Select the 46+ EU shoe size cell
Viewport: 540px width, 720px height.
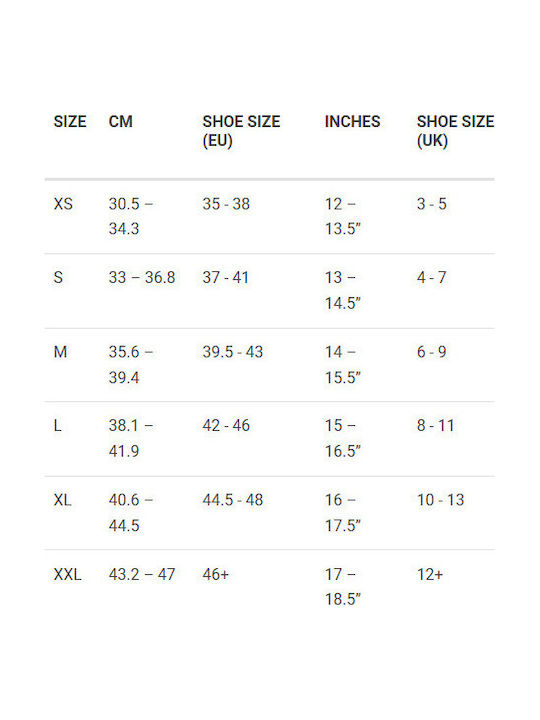[x=215, y=574]
